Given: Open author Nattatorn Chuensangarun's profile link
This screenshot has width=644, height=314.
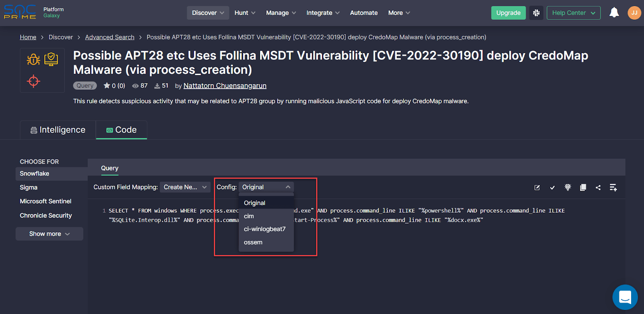Looking at the screenshot, I should coord(225,86).
